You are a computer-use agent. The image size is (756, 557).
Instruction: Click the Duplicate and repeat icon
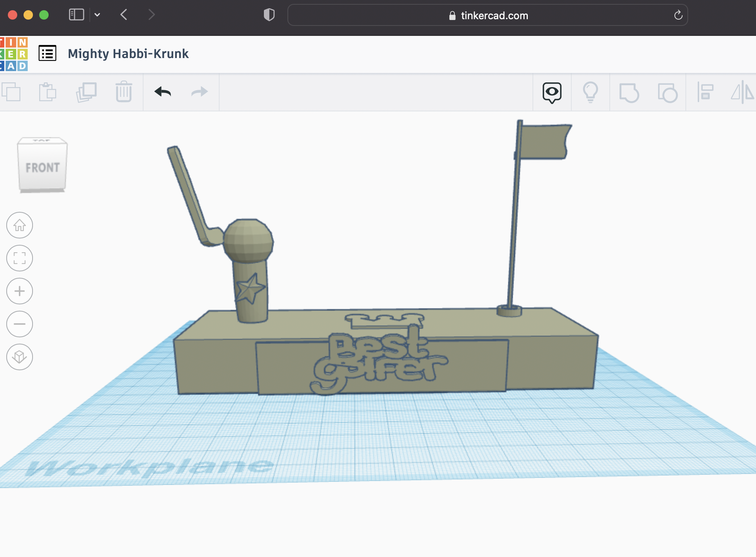pyautogui.click(x=86, y=92)
